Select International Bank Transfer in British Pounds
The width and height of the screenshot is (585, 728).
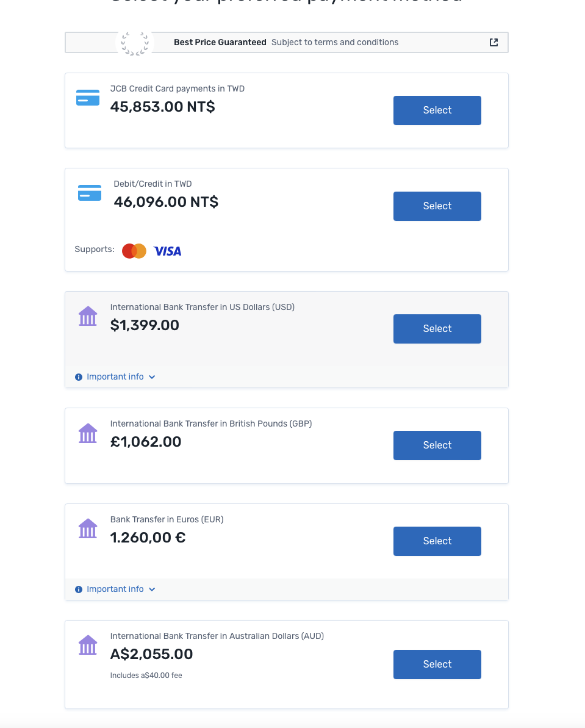pyautogui.click(x=437, y=445)
